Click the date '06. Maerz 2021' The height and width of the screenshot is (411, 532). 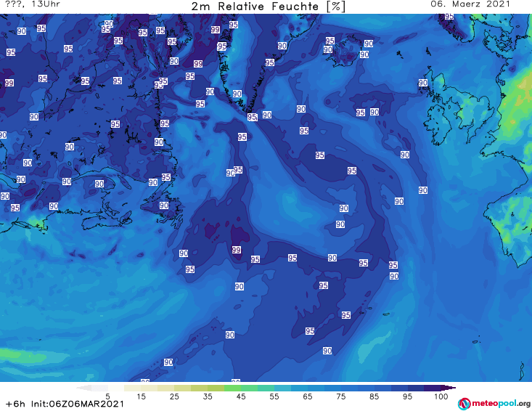(470, 4)
